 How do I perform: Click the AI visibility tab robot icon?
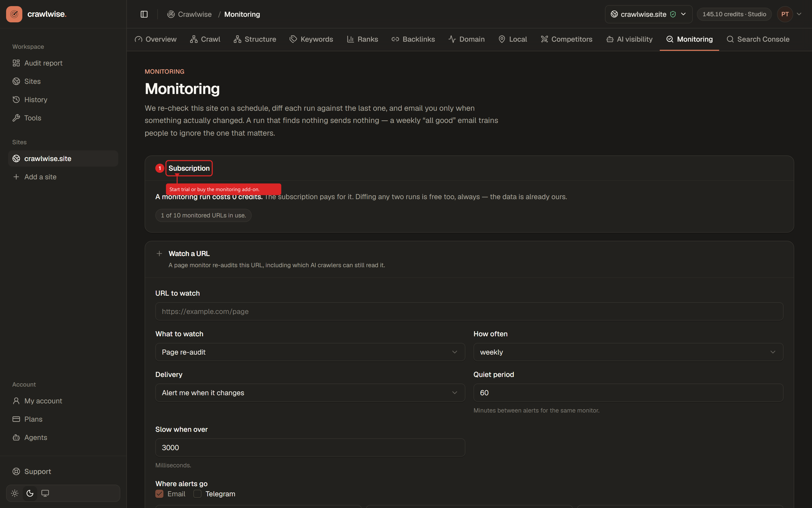[610, 39]
